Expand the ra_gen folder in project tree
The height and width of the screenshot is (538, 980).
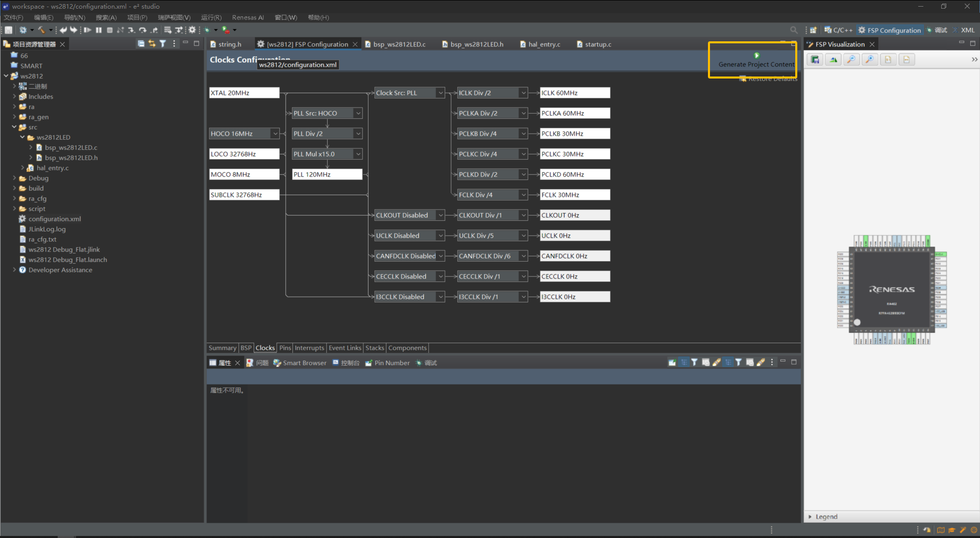[x=14, y=117]
